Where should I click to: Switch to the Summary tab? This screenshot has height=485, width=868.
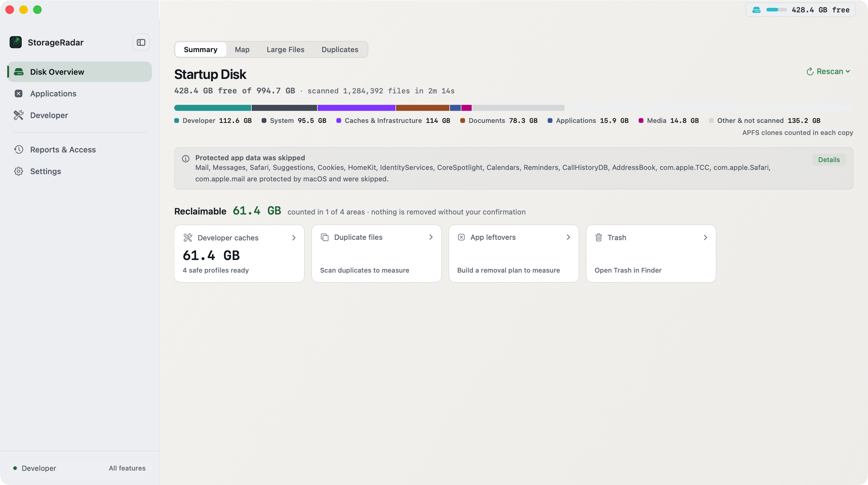[x=201, y=49]
